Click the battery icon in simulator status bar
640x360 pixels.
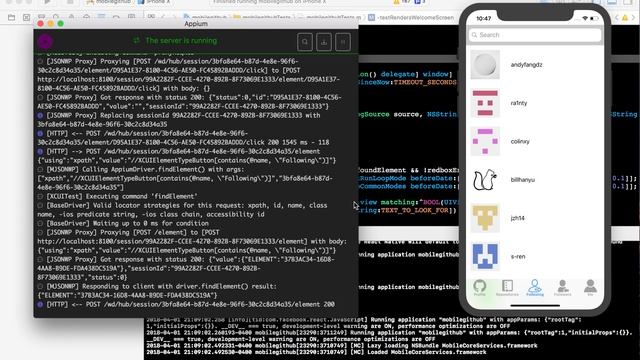coord(593,18)
